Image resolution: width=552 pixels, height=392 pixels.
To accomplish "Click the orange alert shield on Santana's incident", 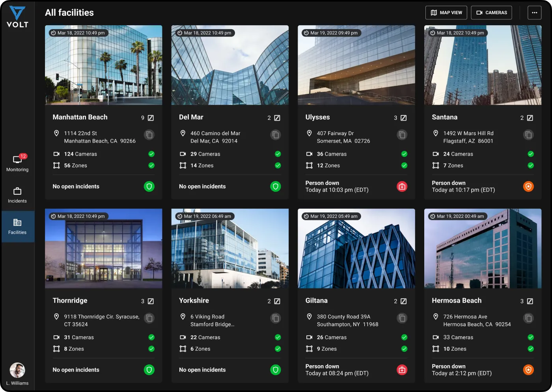I will tap(528, 186).
